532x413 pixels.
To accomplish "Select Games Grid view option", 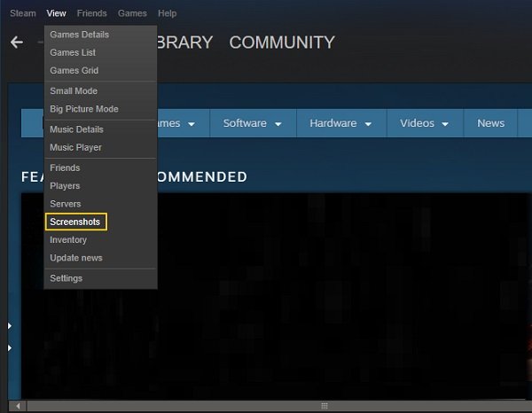I will pos(74,71).
